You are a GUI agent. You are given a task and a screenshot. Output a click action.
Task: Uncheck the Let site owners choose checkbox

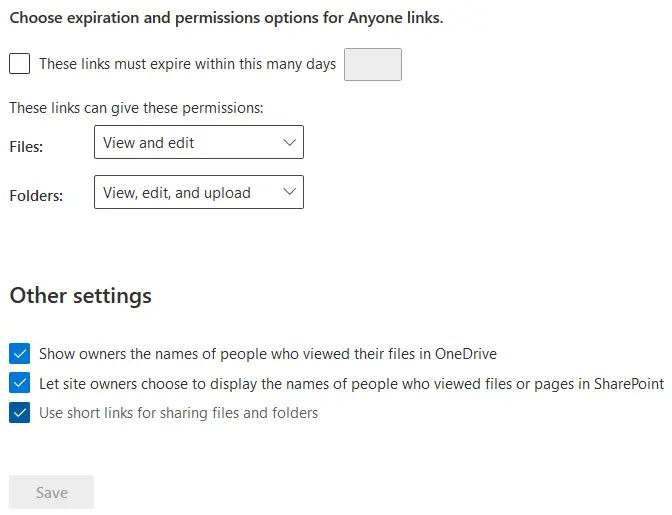tap(19, 383)
